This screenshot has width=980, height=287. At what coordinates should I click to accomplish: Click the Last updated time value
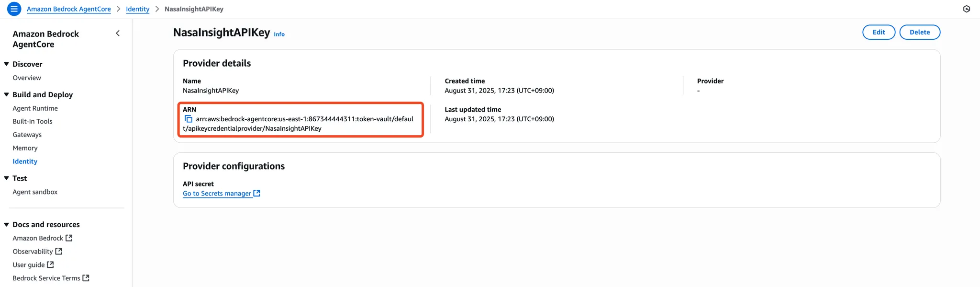499,119
